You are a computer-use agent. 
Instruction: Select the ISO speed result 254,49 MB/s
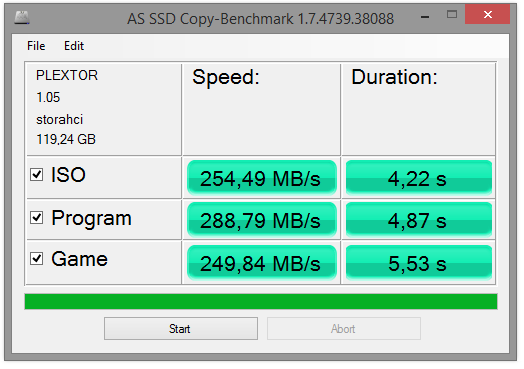(262, 178)
